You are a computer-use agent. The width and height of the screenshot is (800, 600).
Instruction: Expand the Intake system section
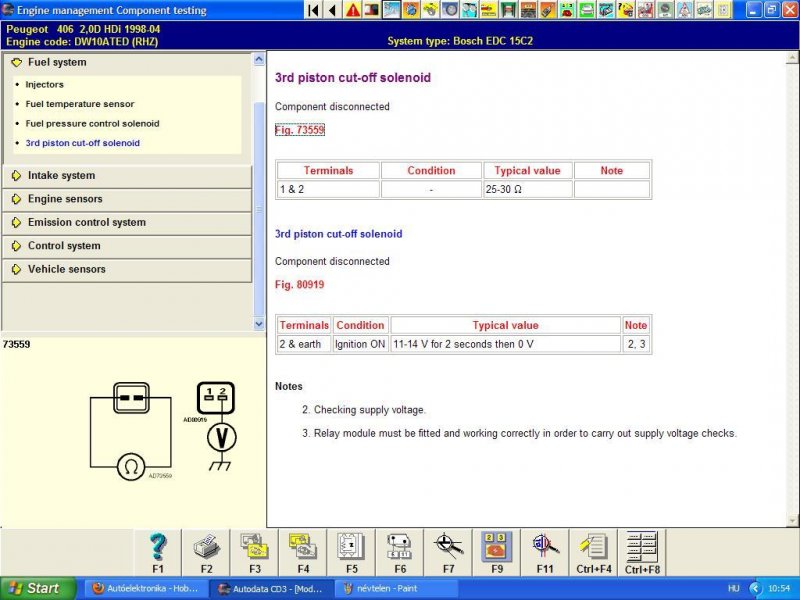pyautogui.click(x=127, y=176)
